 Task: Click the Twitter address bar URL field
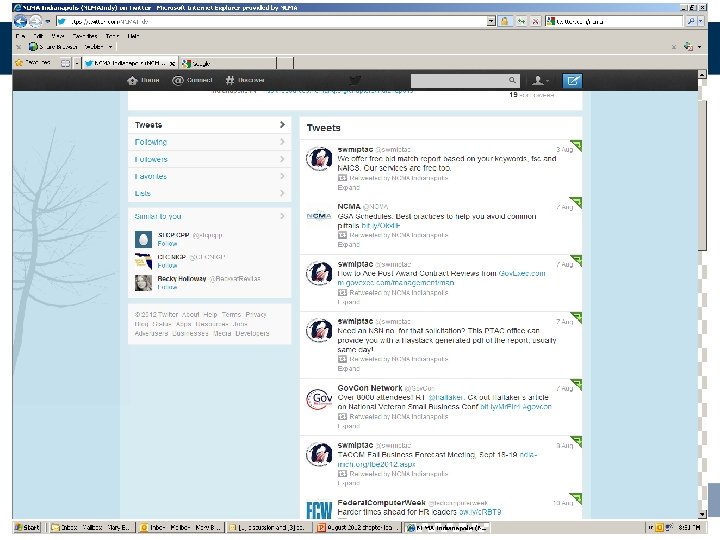271,22
